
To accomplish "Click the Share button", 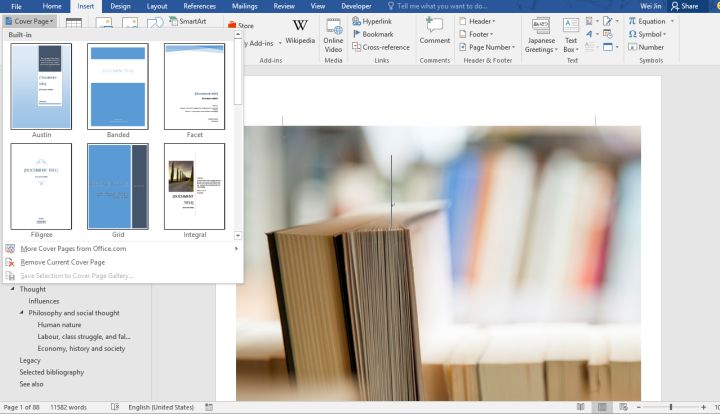I will (685, 6).
